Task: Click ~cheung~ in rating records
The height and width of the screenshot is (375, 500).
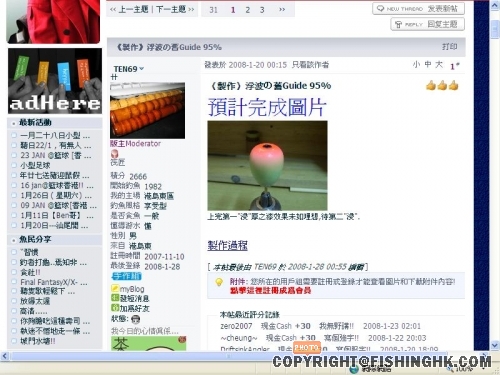Action: click(x=239, y=338)
